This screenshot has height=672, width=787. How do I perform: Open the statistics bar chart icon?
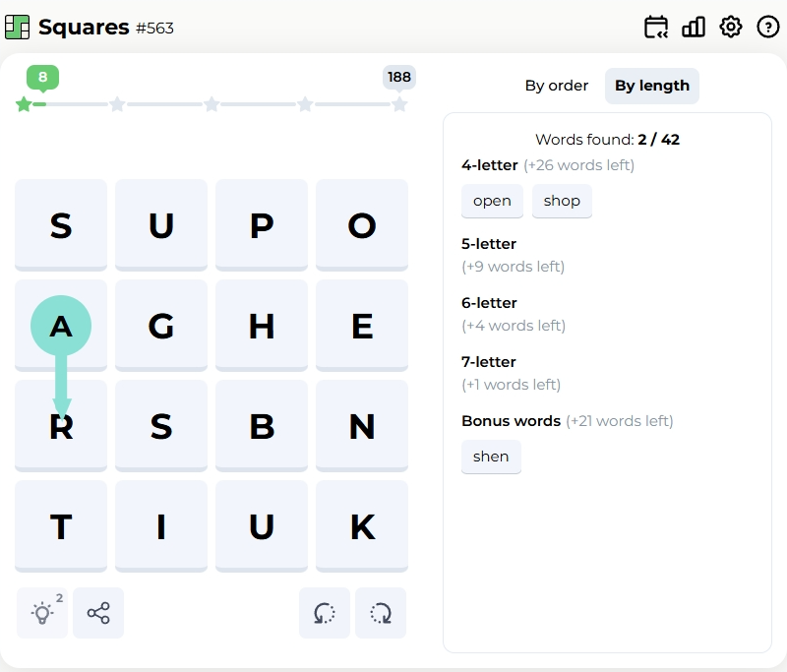click(694, 28)
